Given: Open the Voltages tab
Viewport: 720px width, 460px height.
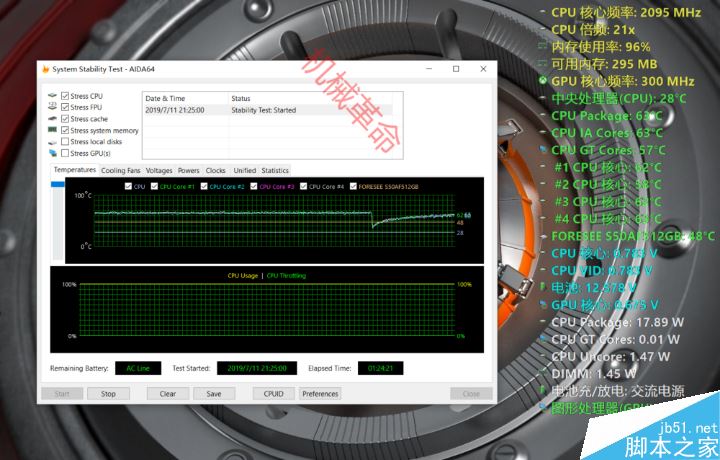Looking at the screenshot, I should point(159,170).
